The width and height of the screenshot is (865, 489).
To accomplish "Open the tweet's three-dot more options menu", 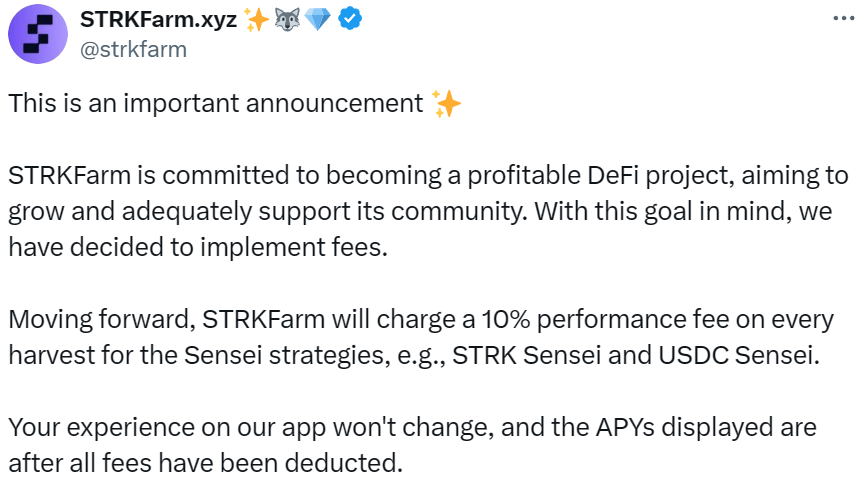I will pyautogui.click(x=843, y=19).
